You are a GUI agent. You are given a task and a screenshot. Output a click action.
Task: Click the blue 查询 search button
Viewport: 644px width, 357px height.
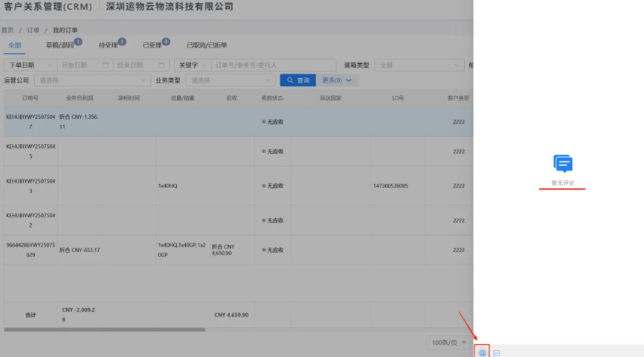coord(297,80)
